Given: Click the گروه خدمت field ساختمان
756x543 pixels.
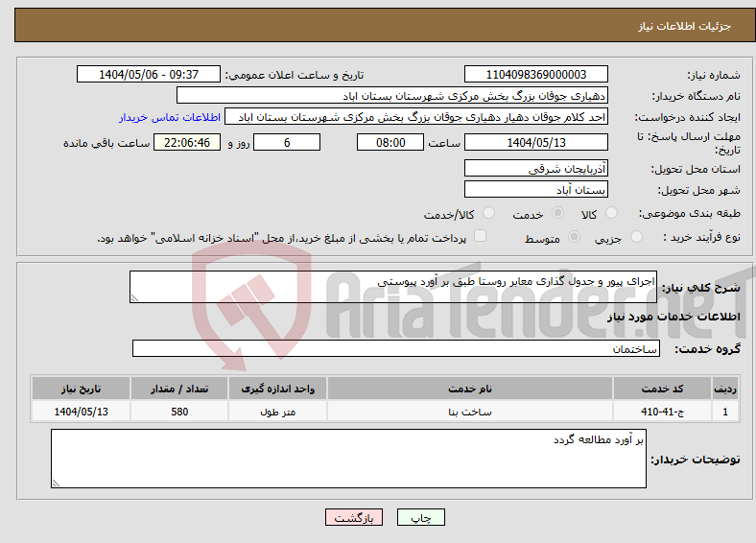Looking at the screenshot, I should 396,348.
